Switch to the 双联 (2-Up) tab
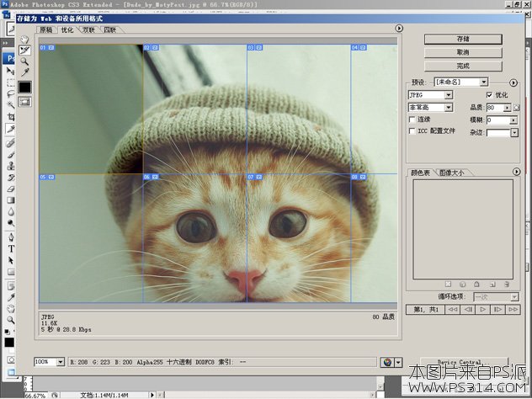Image resolution: width=532 pixels, height=399 pixels. [88, 29]
